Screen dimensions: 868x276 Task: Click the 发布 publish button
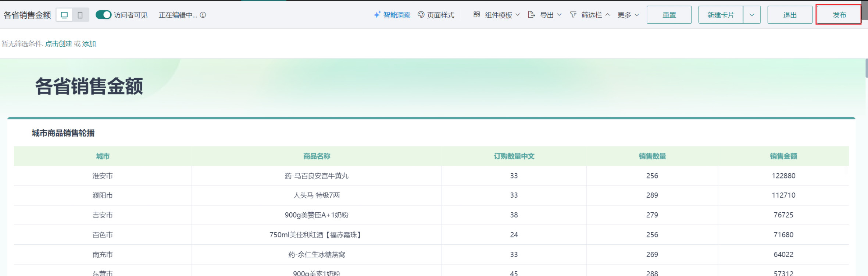(x=839, y=15)
